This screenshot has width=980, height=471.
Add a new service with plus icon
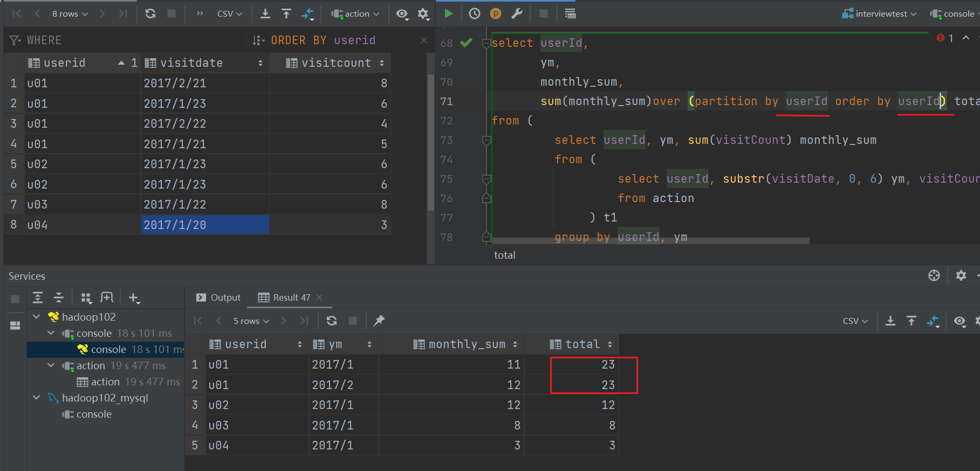(134, 297)
